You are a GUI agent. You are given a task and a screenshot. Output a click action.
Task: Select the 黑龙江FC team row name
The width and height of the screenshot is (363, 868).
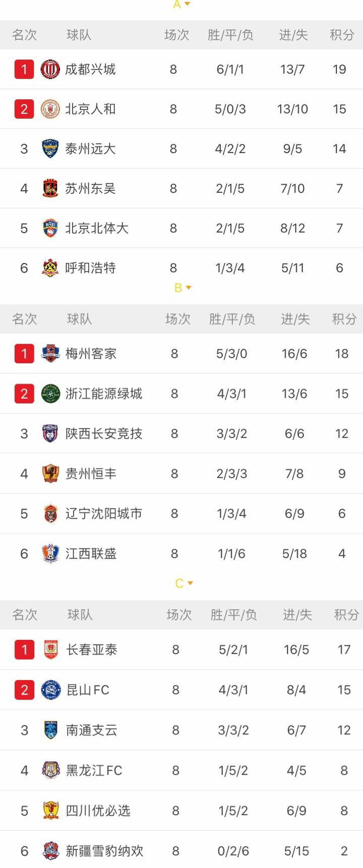[x=94, y=771]
